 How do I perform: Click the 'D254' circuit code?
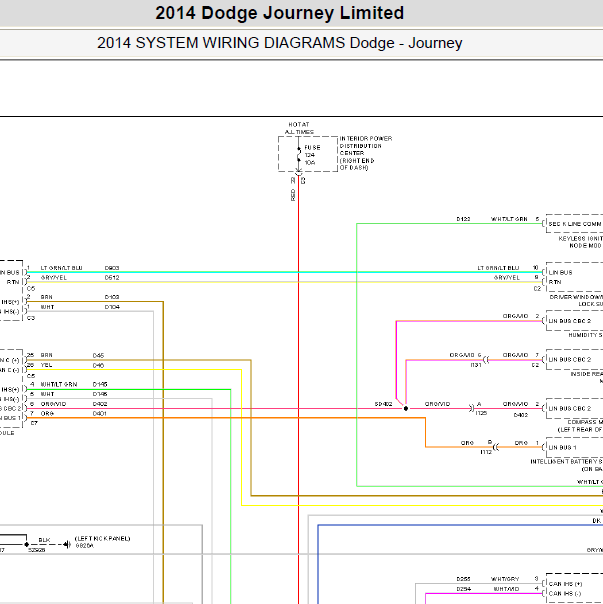pos(464,589)
